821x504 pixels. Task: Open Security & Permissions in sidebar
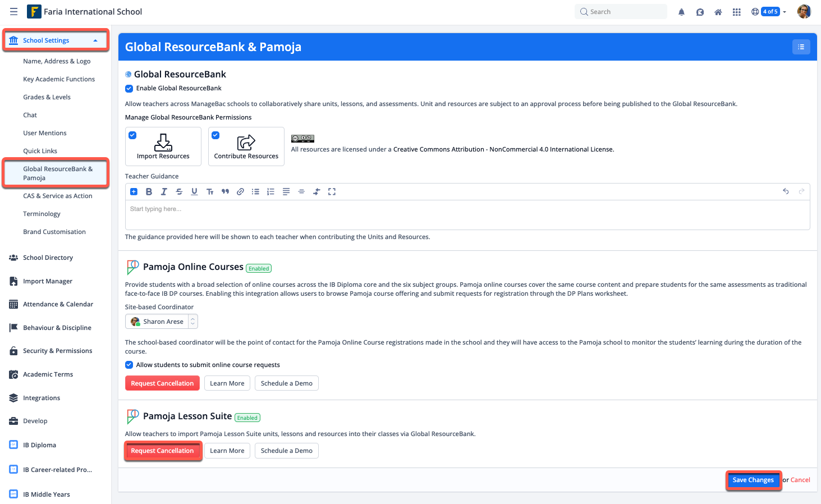point(57,351)
